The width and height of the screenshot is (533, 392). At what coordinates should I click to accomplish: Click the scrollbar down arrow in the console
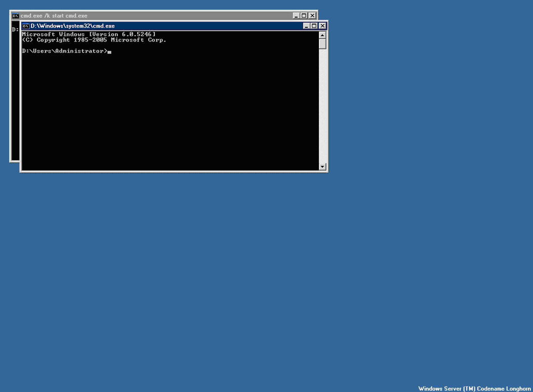click(322, 167)
